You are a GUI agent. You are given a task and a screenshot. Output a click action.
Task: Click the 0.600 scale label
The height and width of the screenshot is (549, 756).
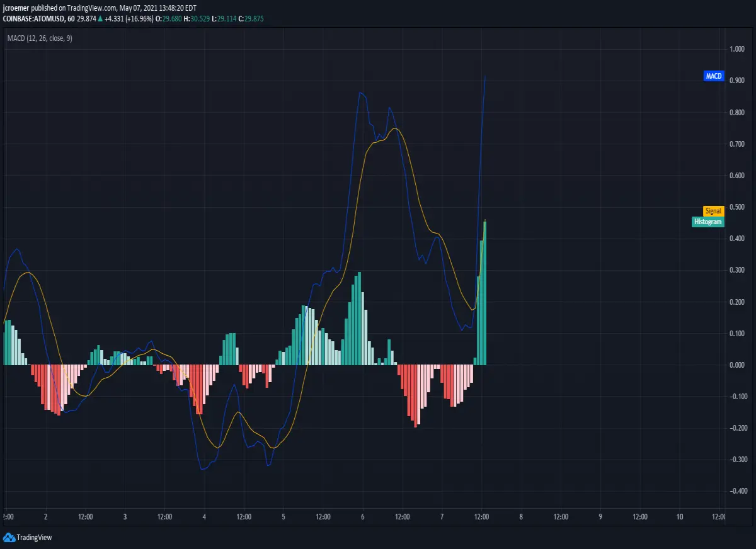pyautogui.click(x=736, y=176)
